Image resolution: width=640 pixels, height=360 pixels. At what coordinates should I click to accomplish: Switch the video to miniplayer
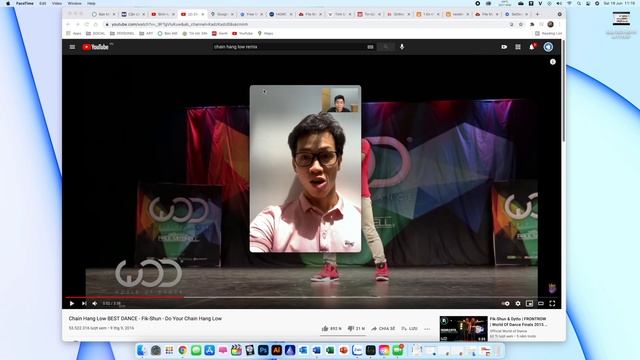coord(529,304)
